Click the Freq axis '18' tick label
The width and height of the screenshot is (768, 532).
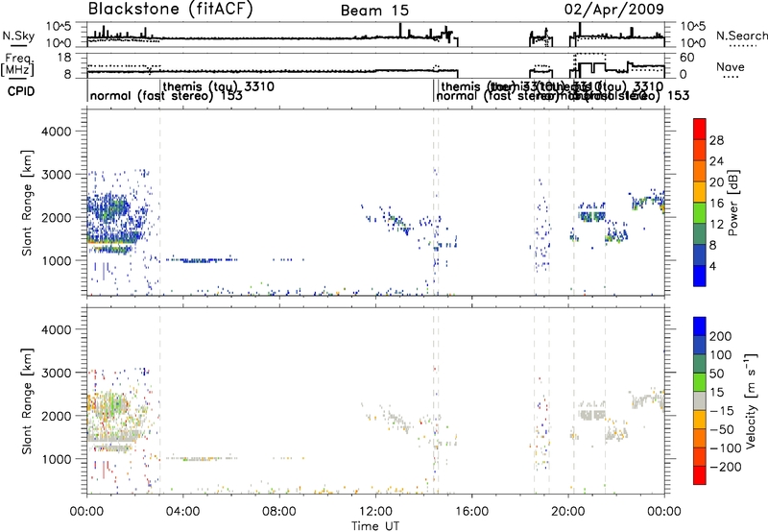[65, 58]
